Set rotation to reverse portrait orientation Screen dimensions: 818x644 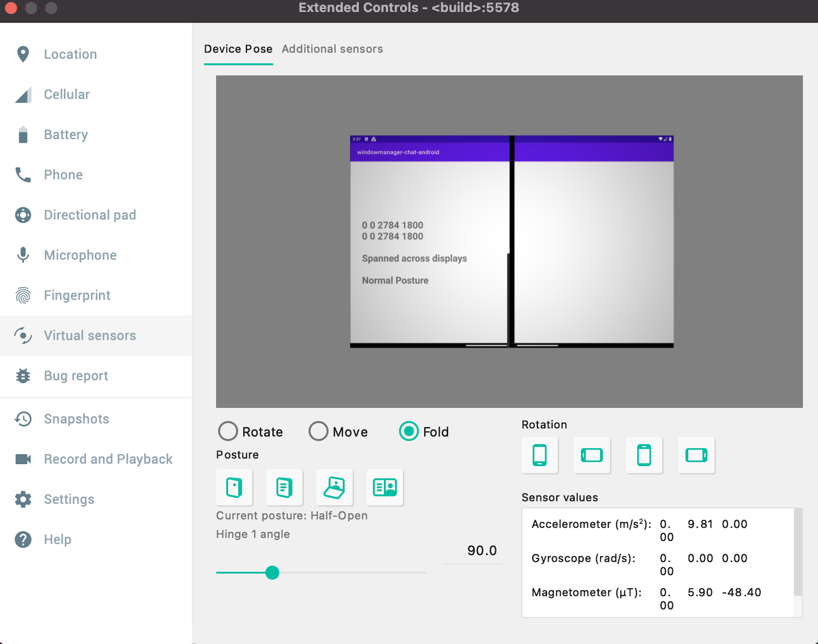coord(644,455)
